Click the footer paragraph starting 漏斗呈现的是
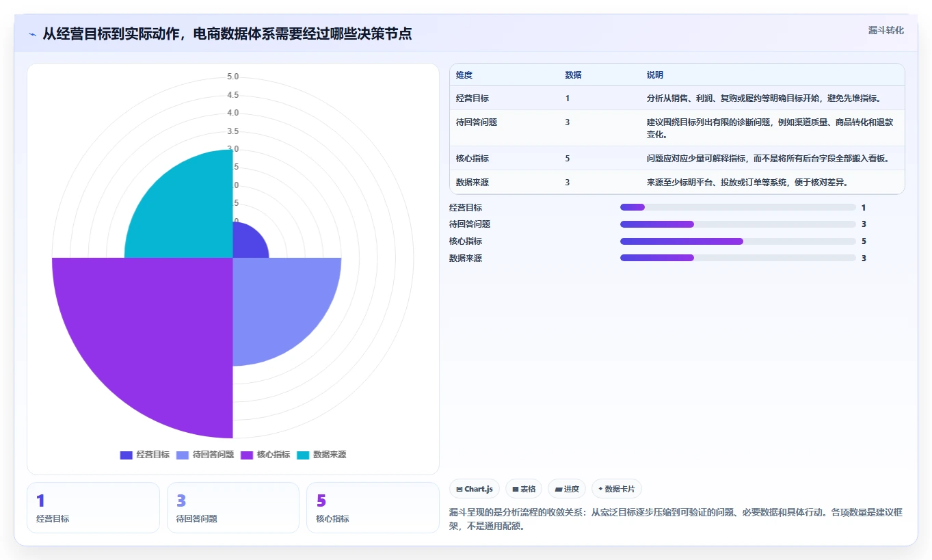 pos(676,520)
